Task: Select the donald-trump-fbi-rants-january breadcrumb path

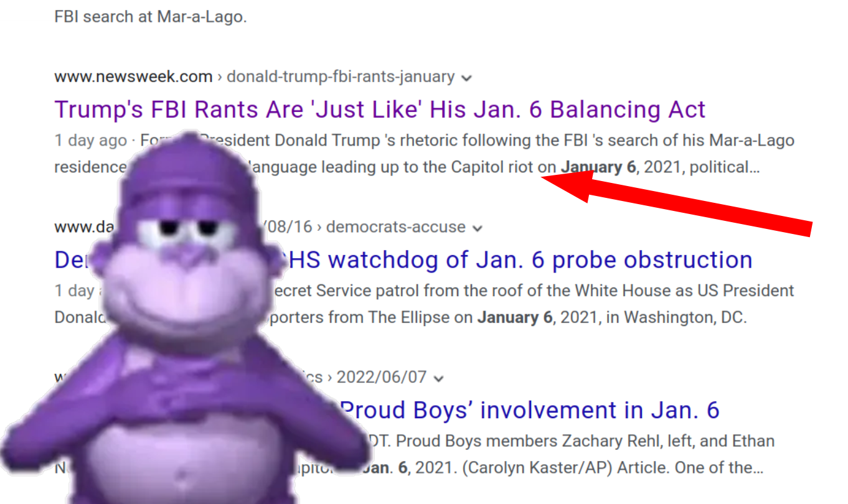Action: 341,77
